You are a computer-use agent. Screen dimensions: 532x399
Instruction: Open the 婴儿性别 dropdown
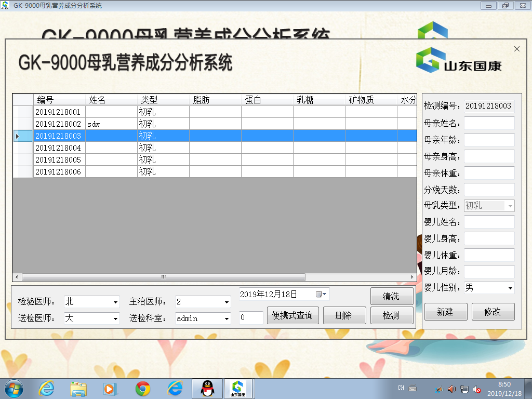click(510, 288)
